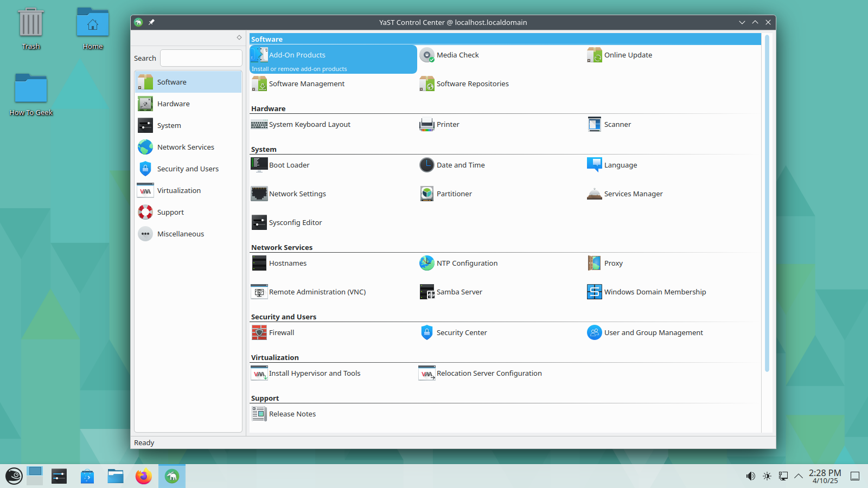Open Add-On Products module
The width and height of the screenshot is (868, 488).
[x=333, y=59]
